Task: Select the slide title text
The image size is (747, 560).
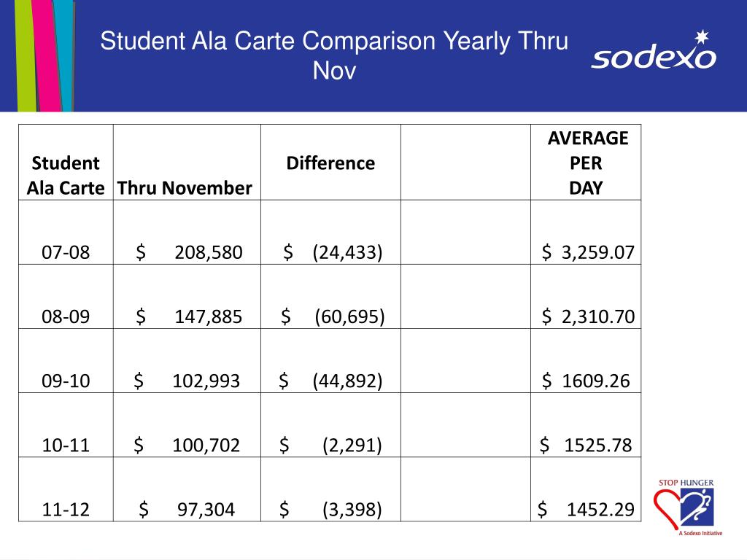Action: coord(334,55)
